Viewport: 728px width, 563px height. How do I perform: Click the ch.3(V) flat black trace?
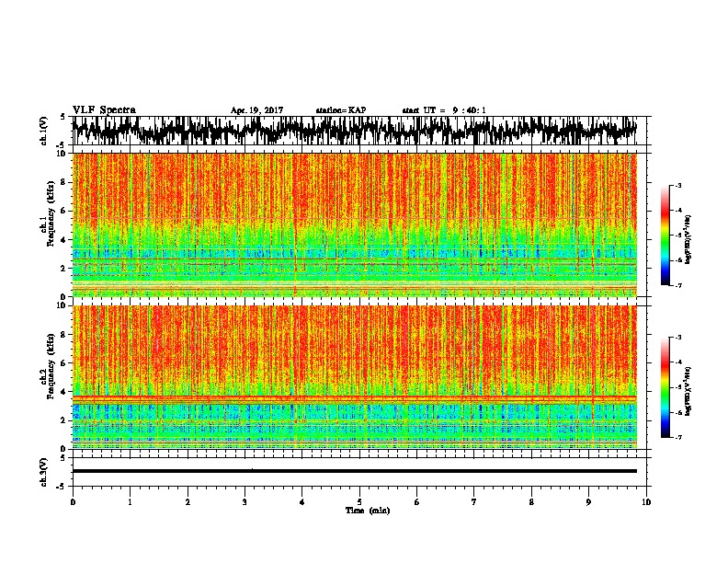[x=354, y=471]
